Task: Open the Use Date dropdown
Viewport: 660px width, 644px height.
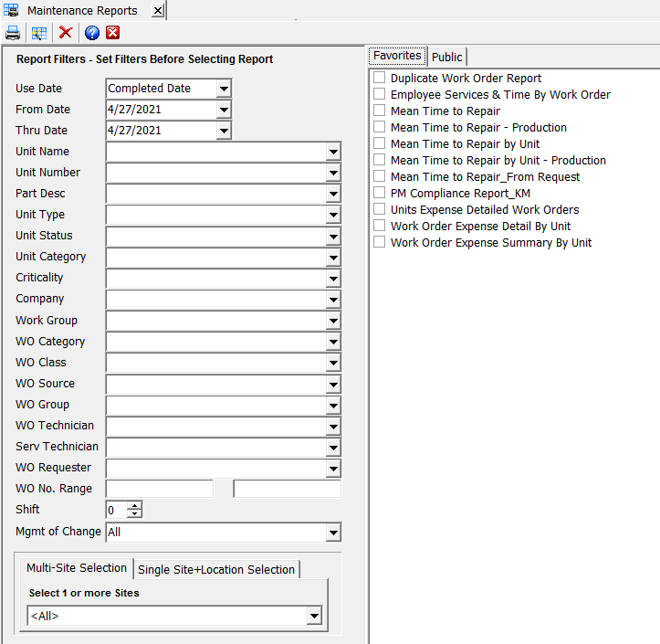Action: click(x=224, y=89)
